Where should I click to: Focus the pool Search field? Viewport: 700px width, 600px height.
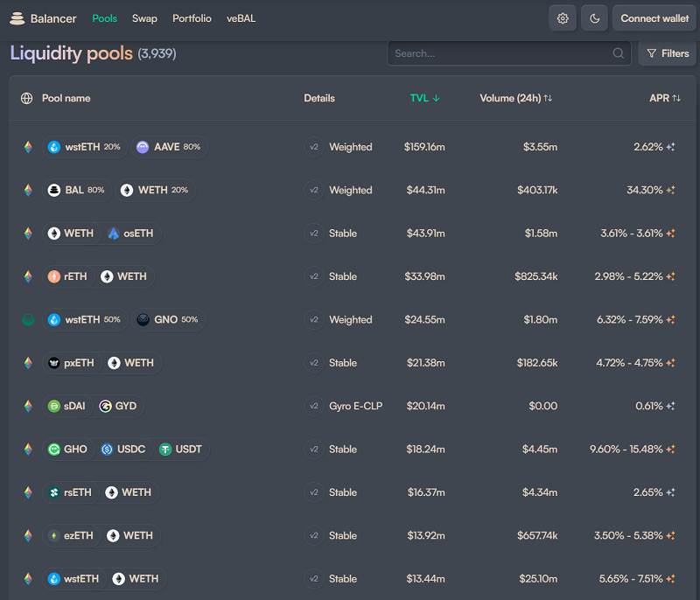pyautogui.click(x=509, y=53)
